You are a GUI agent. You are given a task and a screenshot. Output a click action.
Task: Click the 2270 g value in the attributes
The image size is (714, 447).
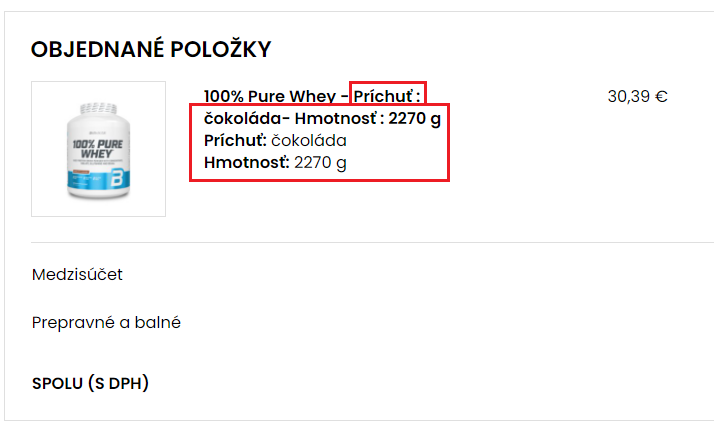320,163
